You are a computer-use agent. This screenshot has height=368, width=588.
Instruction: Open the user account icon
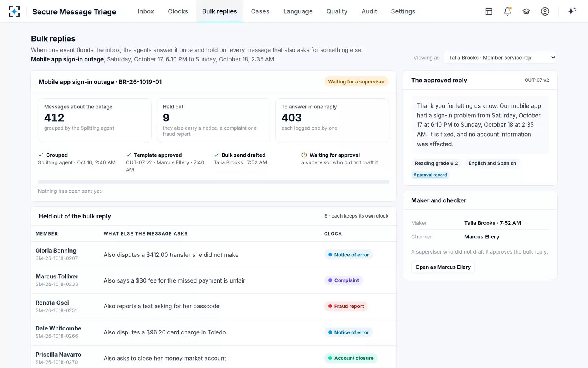(x=545, y=11)
